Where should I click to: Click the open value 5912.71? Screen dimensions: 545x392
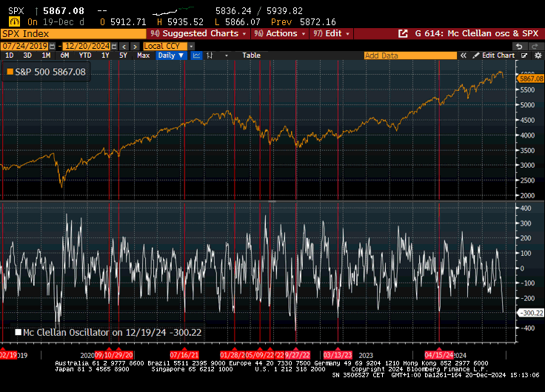(128, 22)
